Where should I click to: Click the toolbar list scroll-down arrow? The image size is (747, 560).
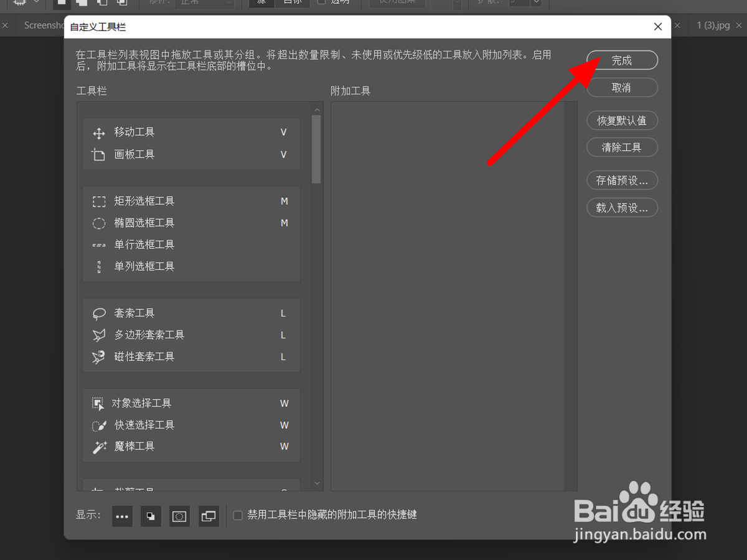(317, 483)
